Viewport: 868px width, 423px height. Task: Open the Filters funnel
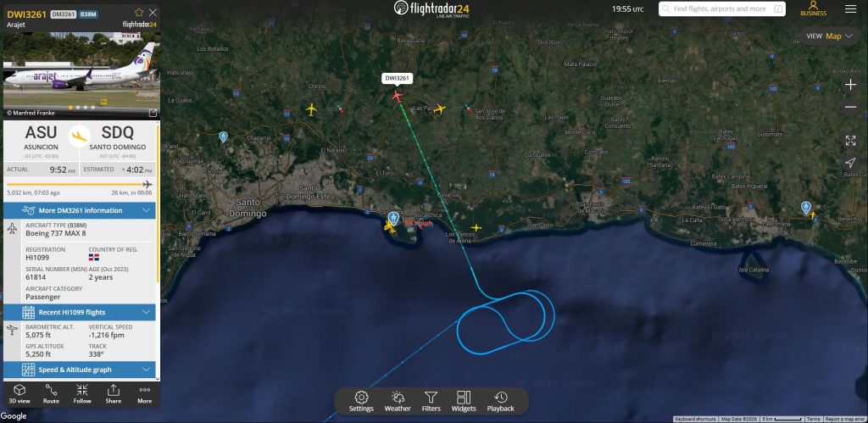[431, 402]
